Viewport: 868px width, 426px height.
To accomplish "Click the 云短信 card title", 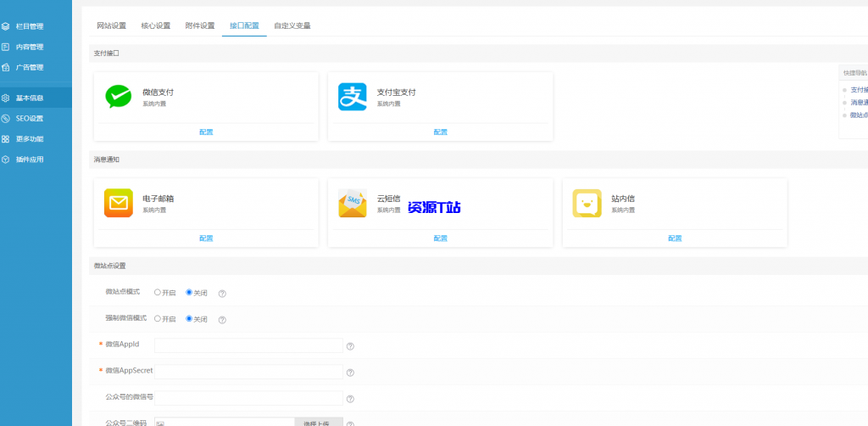I will coord(388,199).
